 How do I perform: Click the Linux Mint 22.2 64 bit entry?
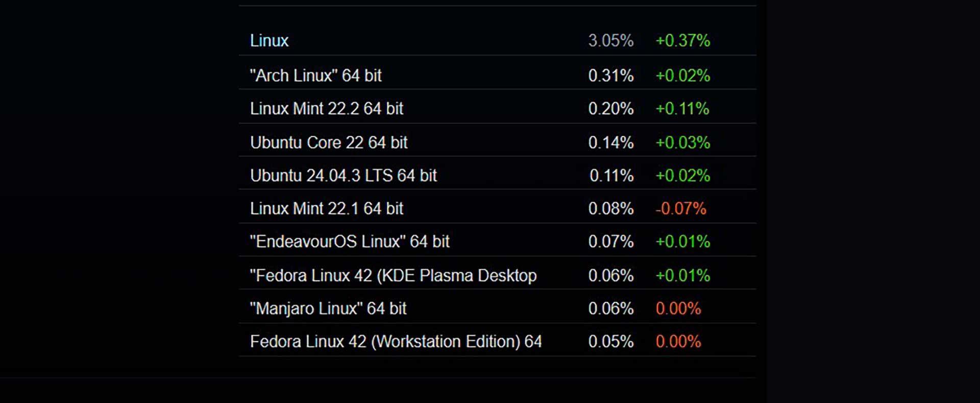tap(326, 109)
